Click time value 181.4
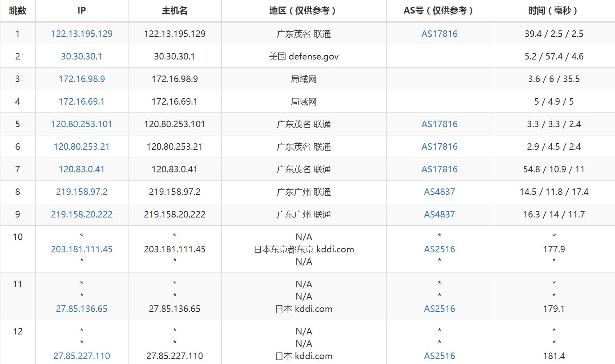This screenshot has width=615, height=364. [x=554, y=356]
